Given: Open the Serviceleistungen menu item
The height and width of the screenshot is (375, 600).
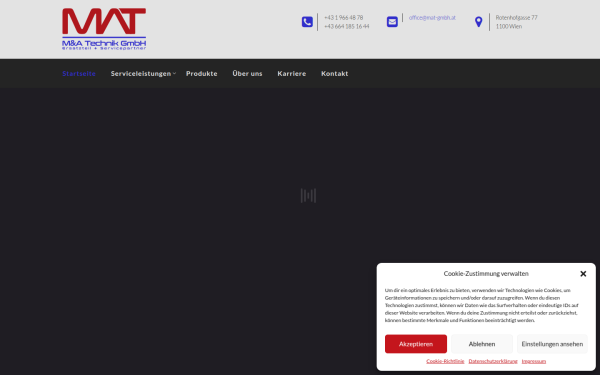Looking at the screenshot, I should point(141,73).
